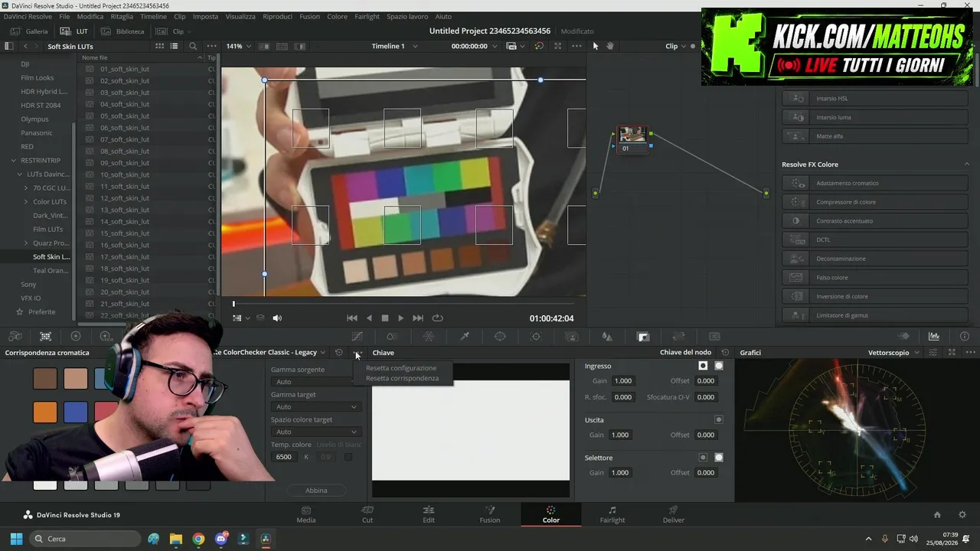Choose Resetta configurazione
980x551 pixels.
(401, 368)
